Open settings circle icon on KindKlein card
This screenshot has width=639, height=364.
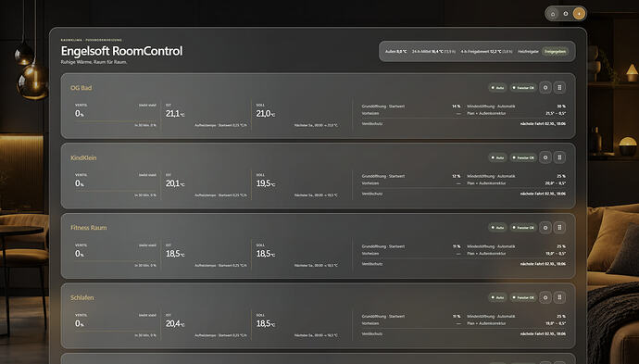pos(545,157)
